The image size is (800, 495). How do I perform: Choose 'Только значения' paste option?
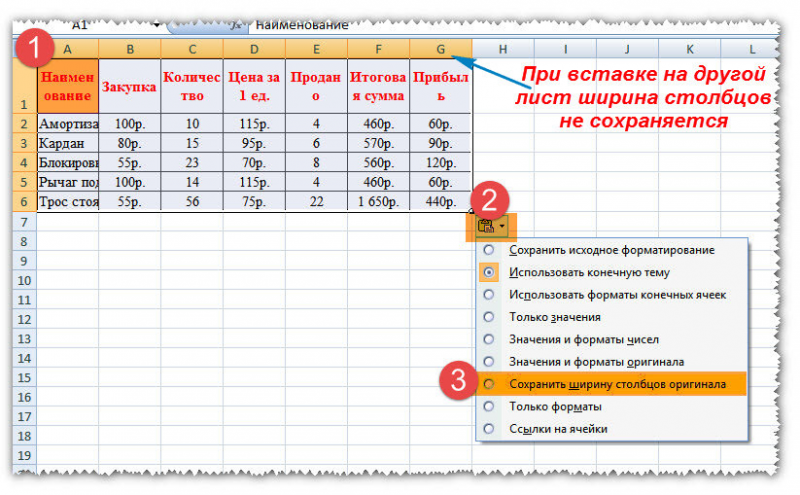(612, 317)
